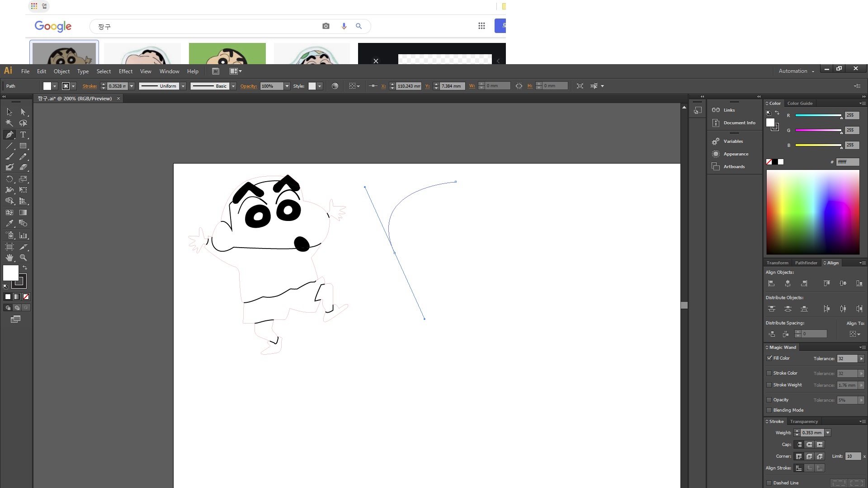Toggle the Fill Color checkbox
The height and width of the screenshot is (488, 868).
click(x=769, y=358)
